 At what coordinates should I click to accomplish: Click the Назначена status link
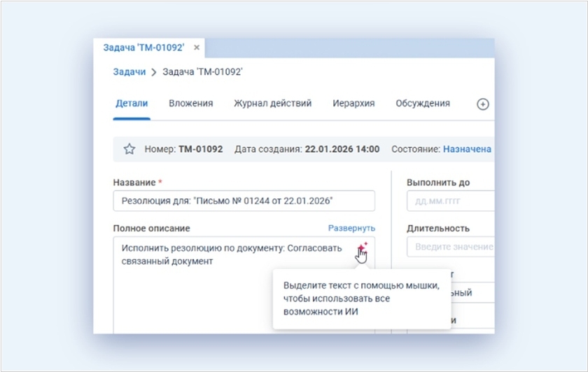point(468,149)
